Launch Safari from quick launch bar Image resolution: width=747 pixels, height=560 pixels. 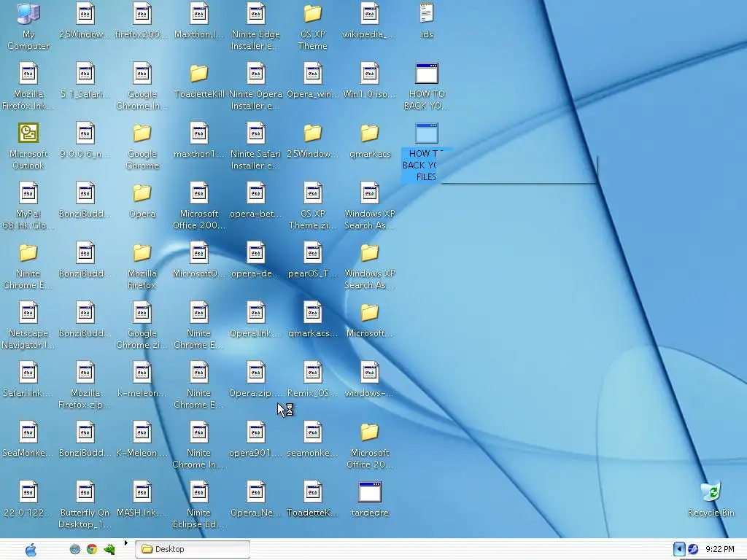coord(75,549)
